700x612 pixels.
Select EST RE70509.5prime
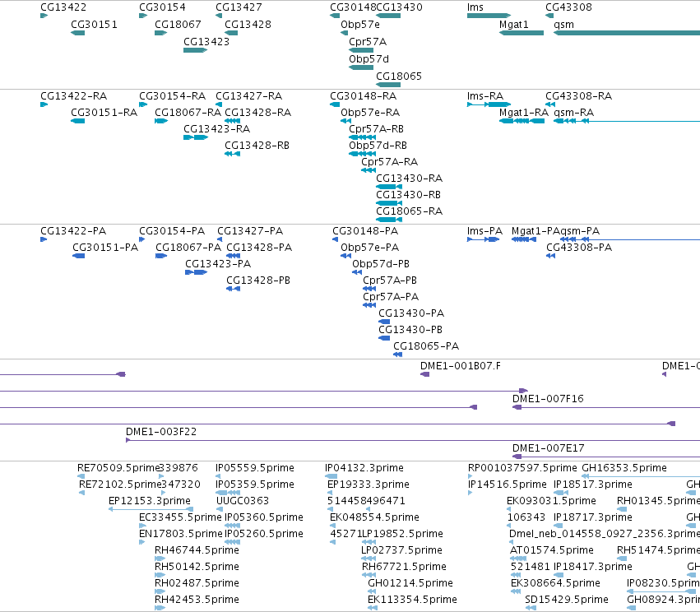click(x=118, y=468)
